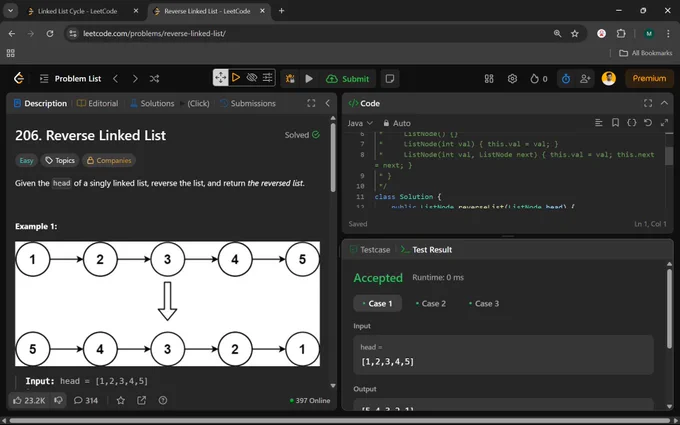680x425 pixels.
Task: Open the 314 comments
Action: (86, 400)
